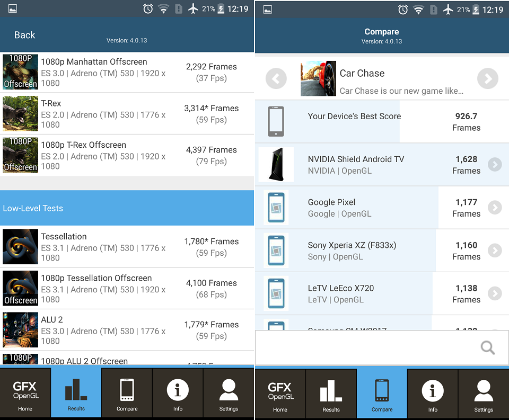Image resolution: width=509 pixels, height=420 pixels.
Task: Click the LeTV LeEco X720 phone icon
Action: point(276,293)
